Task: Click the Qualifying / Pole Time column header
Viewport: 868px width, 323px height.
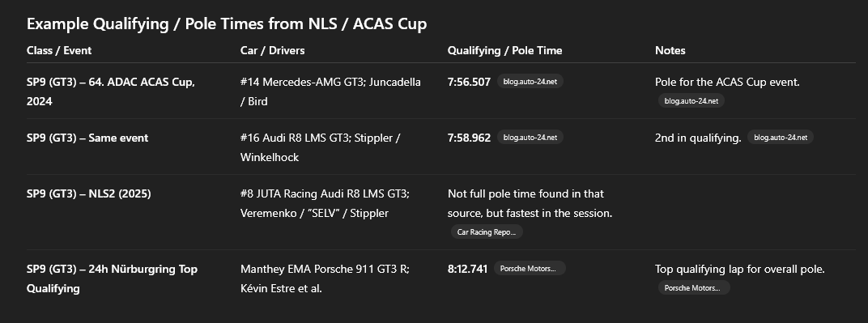Action: [x=505, y=50]
